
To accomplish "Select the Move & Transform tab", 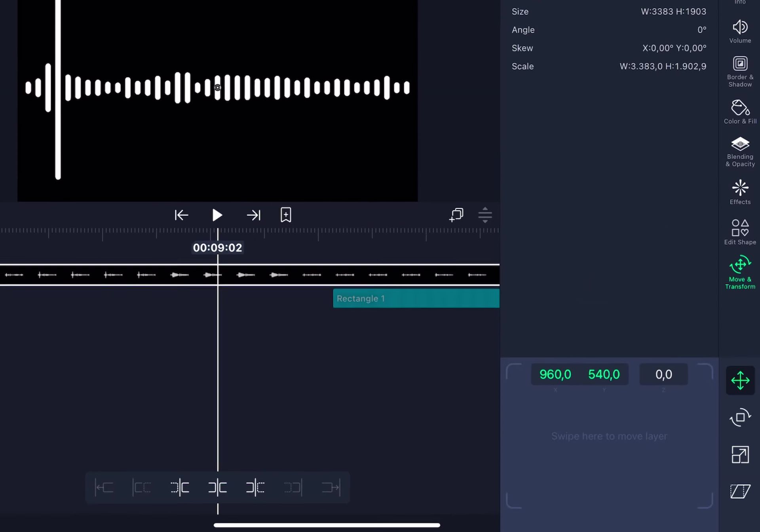I will (740, 273).
